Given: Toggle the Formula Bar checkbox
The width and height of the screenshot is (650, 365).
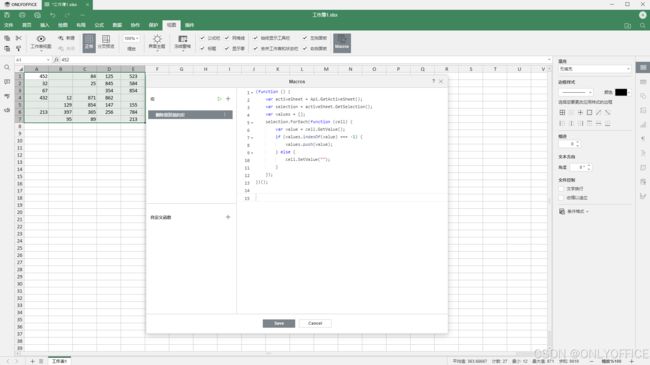Looking at the screenshot, I should click(203, 38).
